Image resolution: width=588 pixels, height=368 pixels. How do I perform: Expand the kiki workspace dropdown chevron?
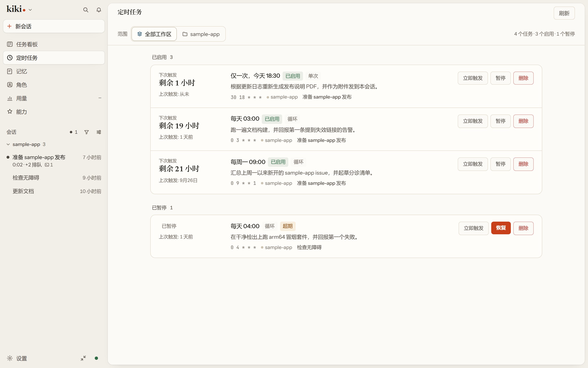(30, 10)
